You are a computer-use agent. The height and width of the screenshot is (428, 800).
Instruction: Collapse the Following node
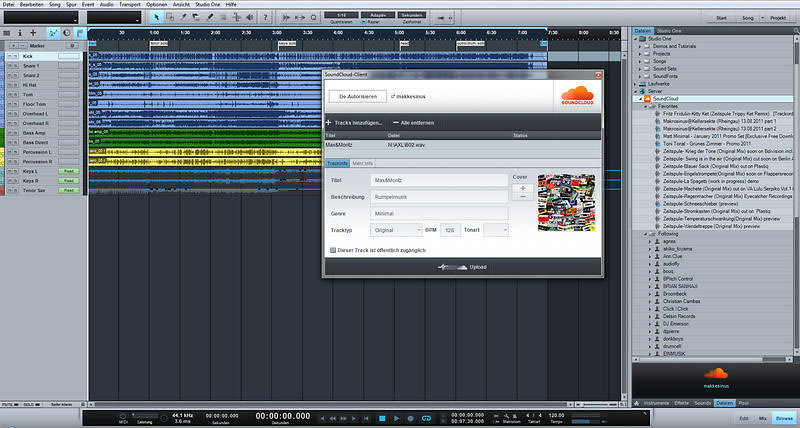pos(645,234)
